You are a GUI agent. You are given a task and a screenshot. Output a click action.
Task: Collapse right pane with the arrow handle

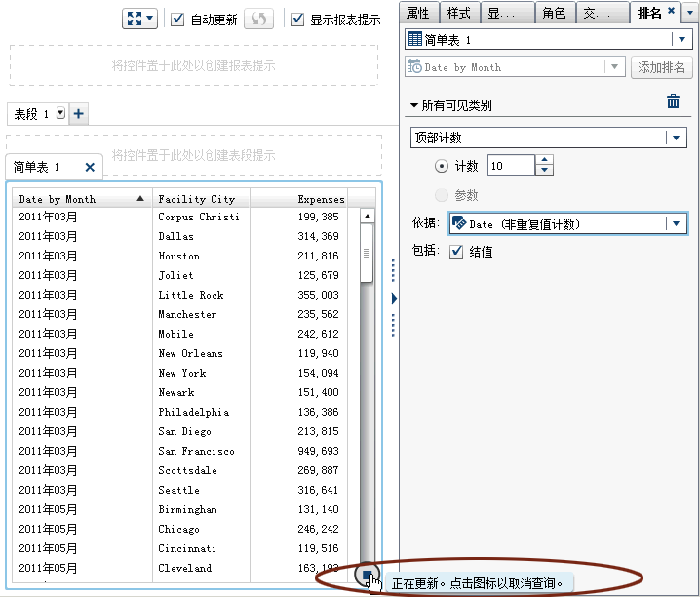(394, 298)
